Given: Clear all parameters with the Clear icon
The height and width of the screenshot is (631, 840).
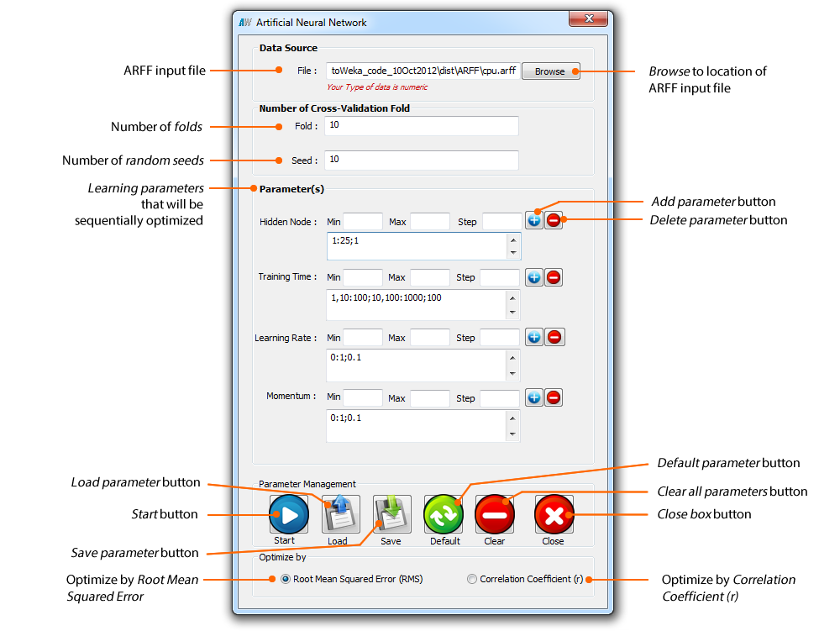Looking at the screenshot, I should (495, 514).
